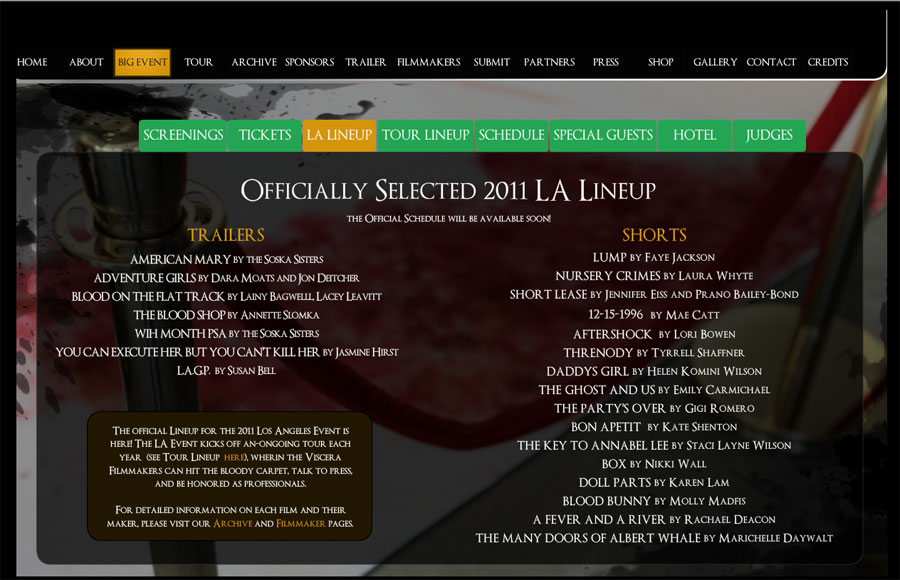This screenshot has height=580, width=900.
Task: Switch to the Screenings tab
Action: (x=183, y=136)
